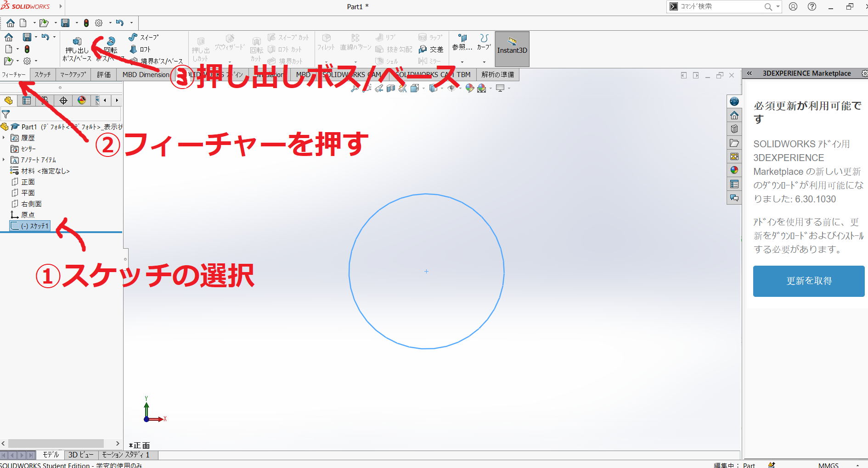Image resolution: width=868 pixels, height=468 pixels.
Task: Switch to the 解析の準備 tab
Action: point(498,74)
